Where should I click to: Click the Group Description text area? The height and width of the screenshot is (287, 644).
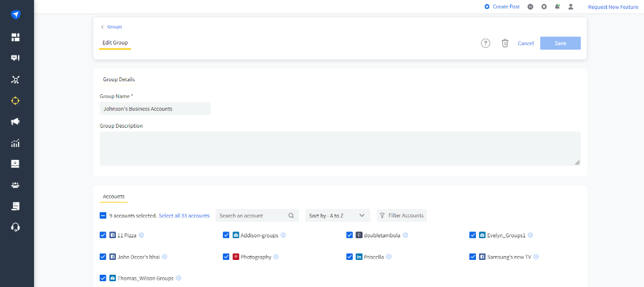(340, 149)
